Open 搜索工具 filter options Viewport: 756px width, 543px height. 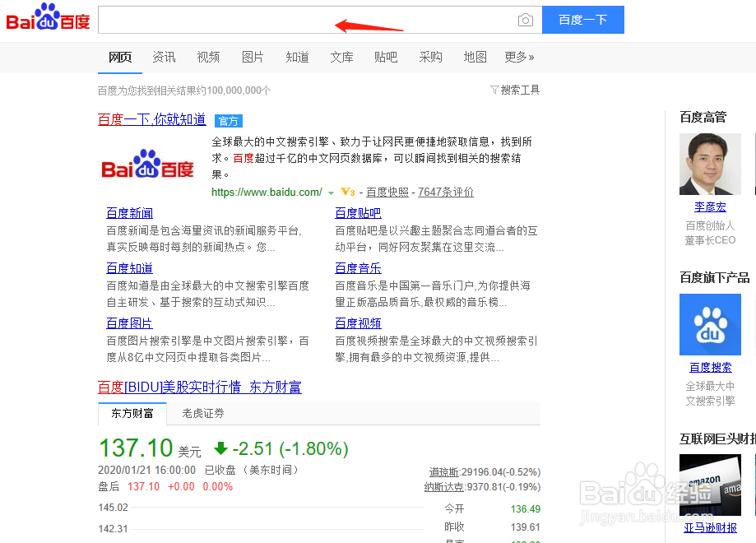click(x=515, y=90)
